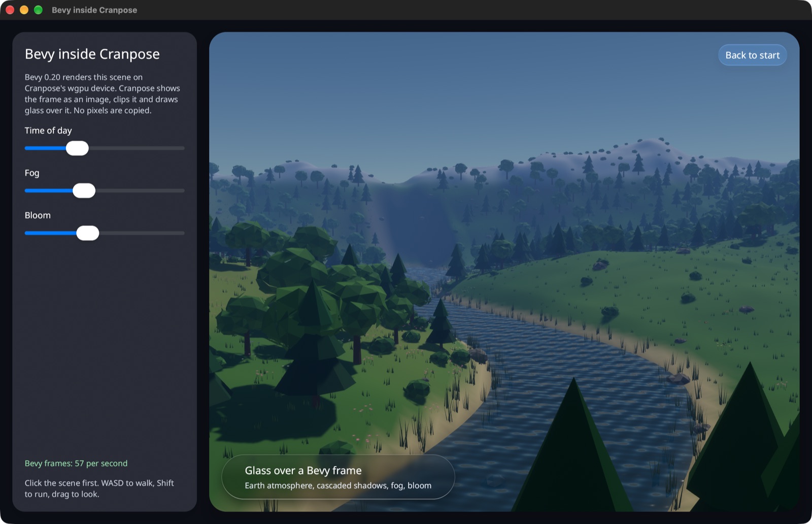Click the green full-screen window button

tap(38, 10)
